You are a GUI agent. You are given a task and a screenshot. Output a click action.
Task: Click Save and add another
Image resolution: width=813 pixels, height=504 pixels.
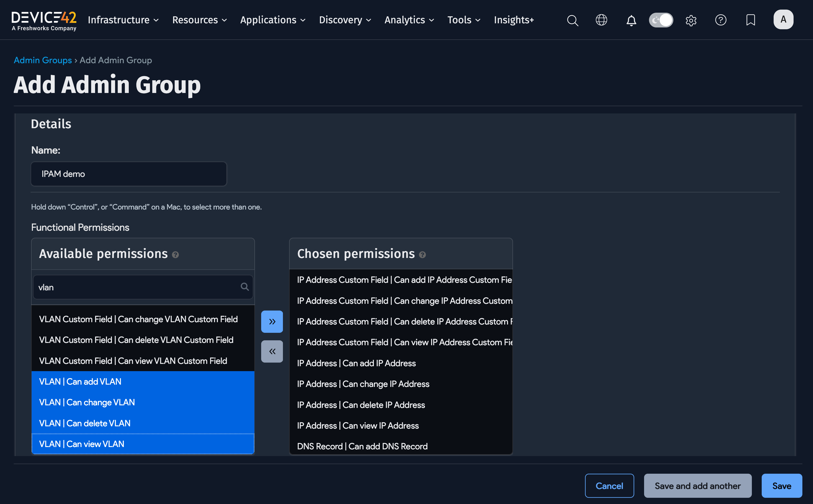tap(698, 485)
